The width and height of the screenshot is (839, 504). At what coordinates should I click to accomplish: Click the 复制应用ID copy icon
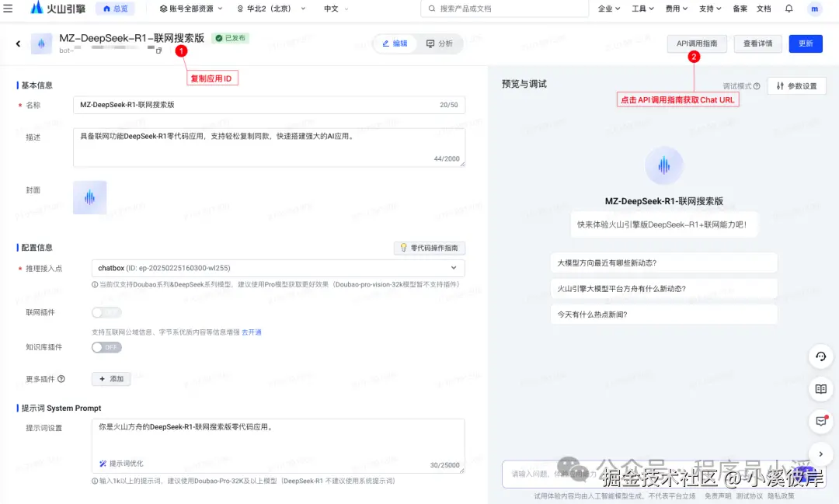pos(158,50)
